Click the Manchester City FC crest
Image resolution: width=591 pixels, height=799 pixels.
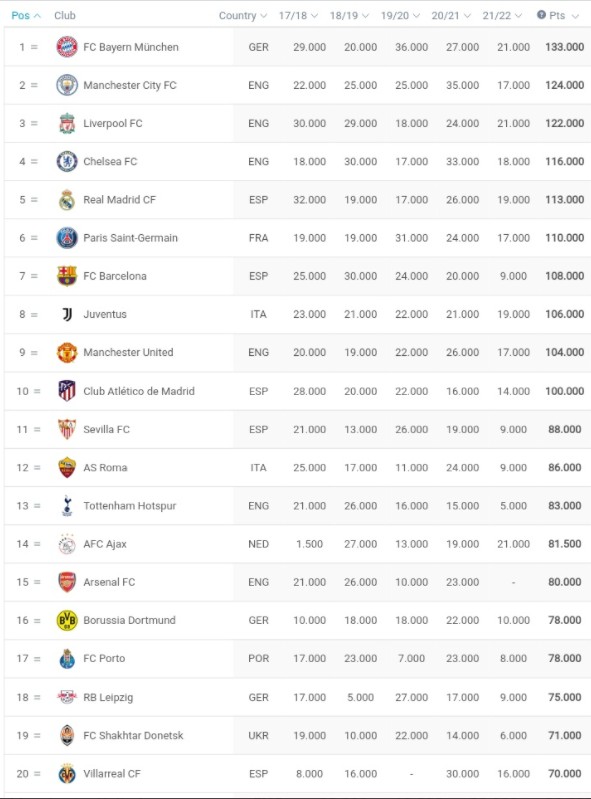(67, 85)
